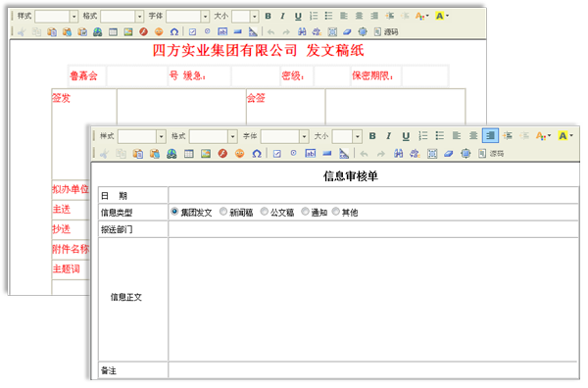This screenshot has width=588, height=388.
Task: Insert radio button element in 信息审核单 editor
Action: 294,153
